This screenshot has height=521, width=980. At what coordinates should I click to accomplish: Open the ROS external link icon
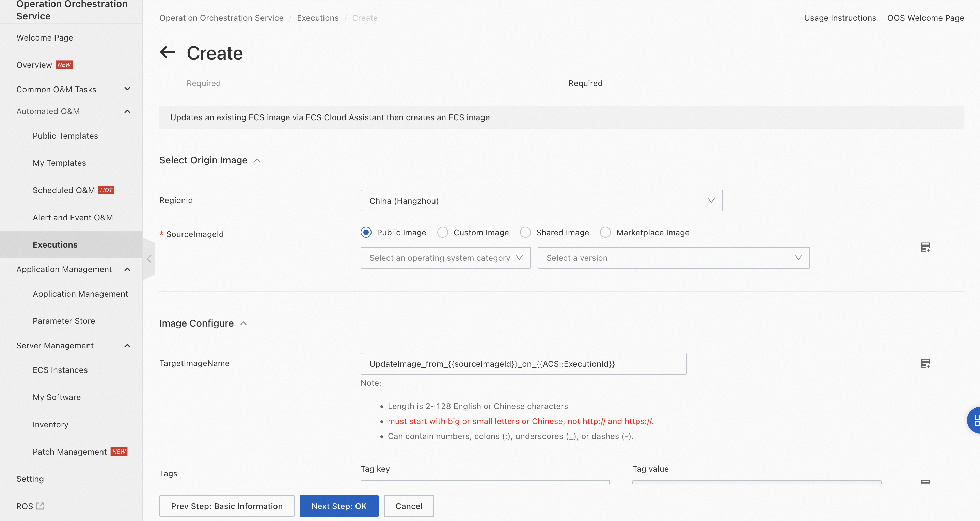pos(40,506)
